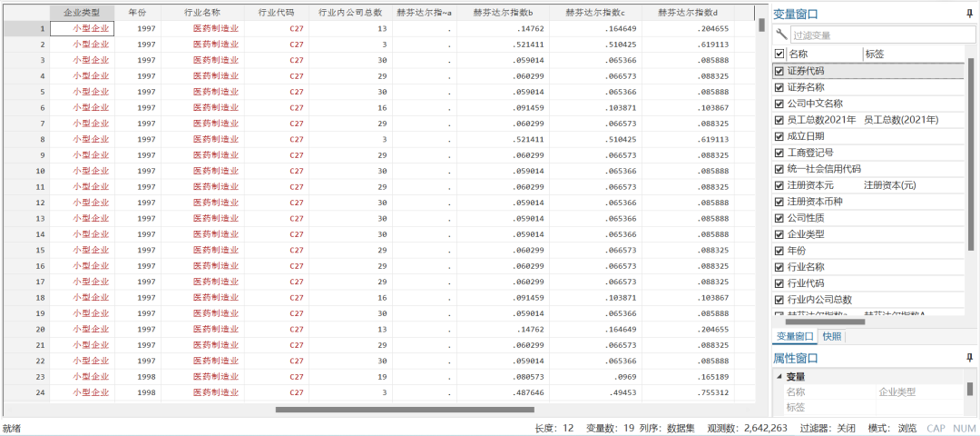This screenshot has width=980, height=436.
Task: Click 行业内公司总数 value 13 in row 1
Action: tap(350, 28)
